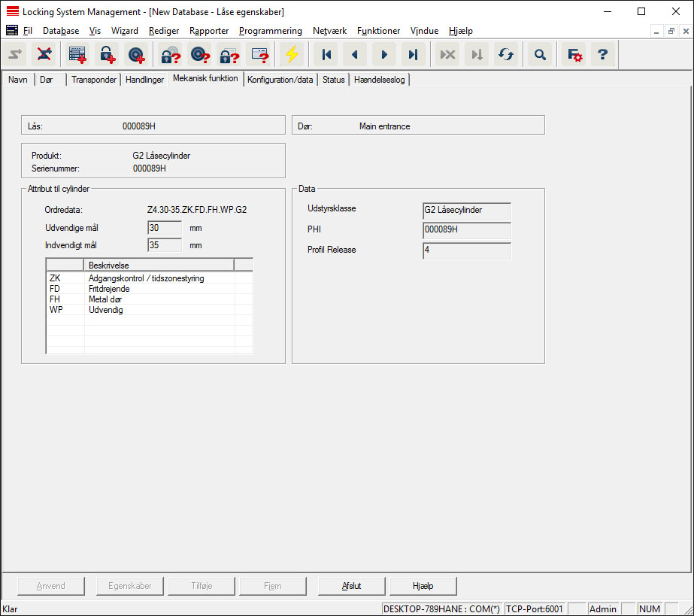Click the Udvendige mål input field

165,228
